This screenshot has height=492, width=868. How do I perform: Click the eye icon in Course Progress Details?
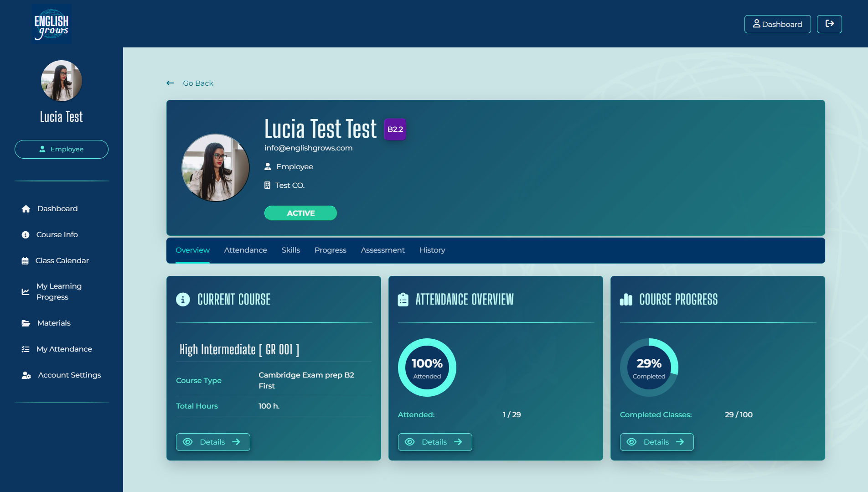631,442
